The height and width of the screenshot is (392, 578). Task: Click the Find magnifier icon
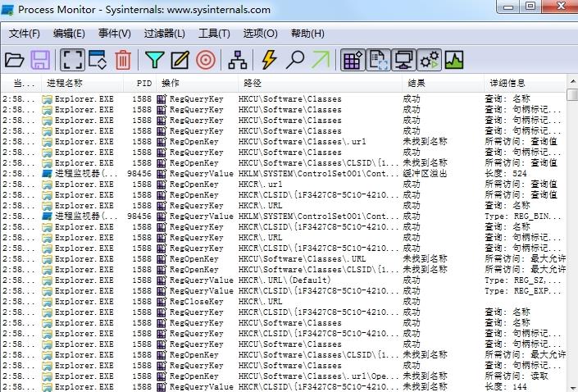[295, 60]
